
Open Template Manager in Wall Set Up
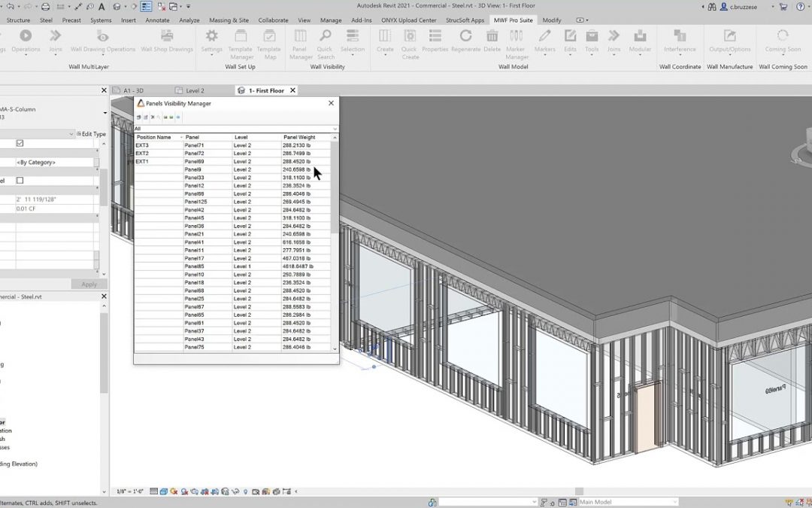pos(241,44)
